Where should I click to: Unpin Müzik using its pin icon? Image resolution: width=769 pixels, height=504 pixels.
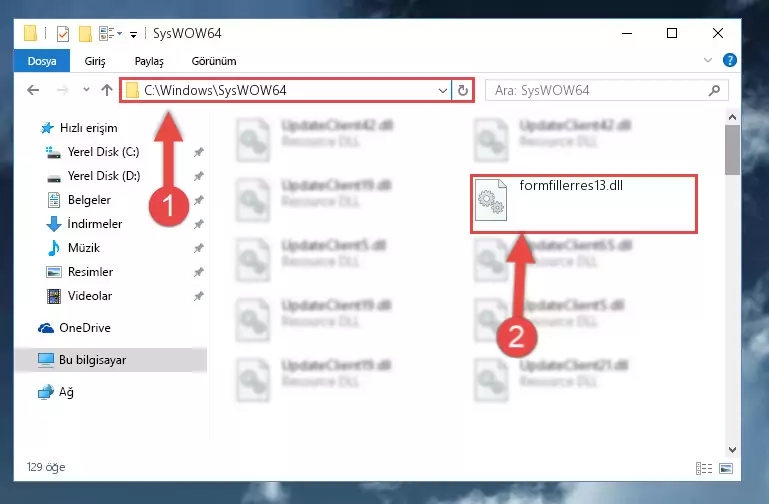pos(199,248)
